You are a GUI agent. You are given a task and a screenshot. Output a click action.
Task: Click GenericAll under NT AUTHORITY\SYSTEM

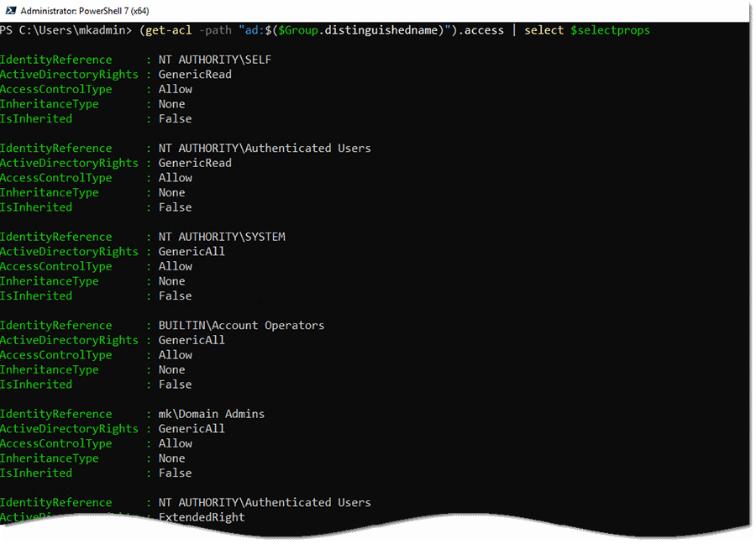click(x=192, y=252)
